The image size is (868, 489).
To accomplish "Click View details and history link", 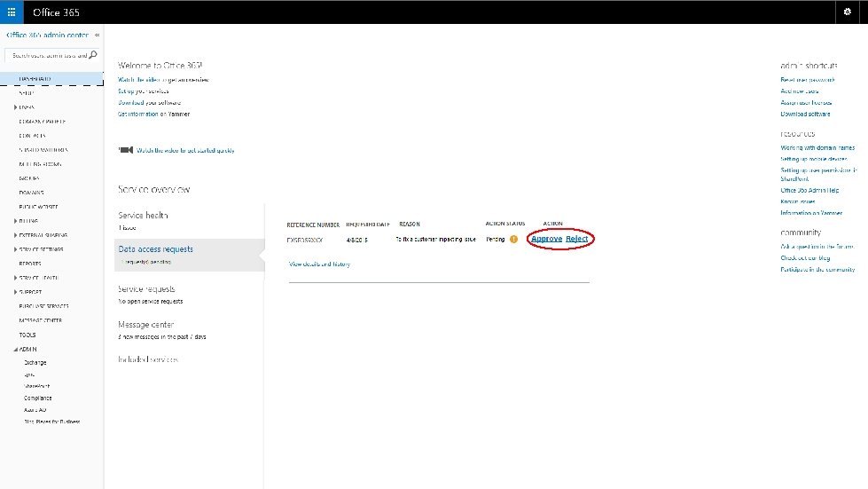I will pos(319,264).
